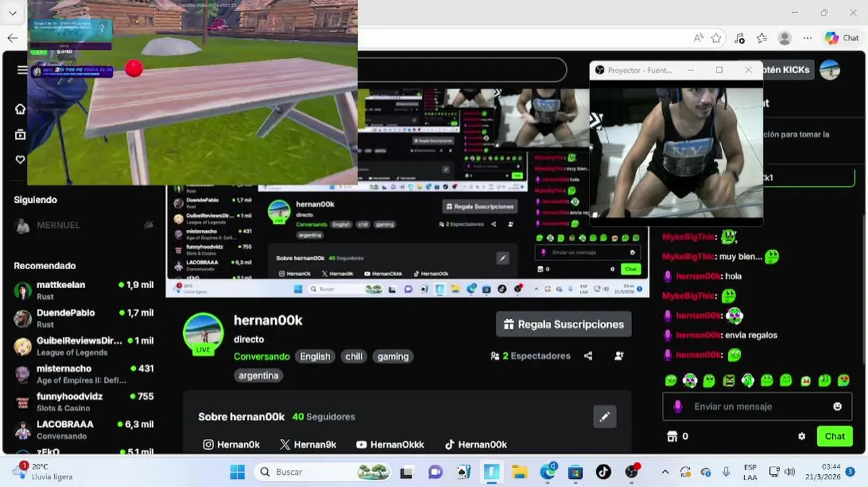The height and width of the screenshot is (487, 868).
Task: Click the follow user icon next to share
Action: (x=619, y=356)
